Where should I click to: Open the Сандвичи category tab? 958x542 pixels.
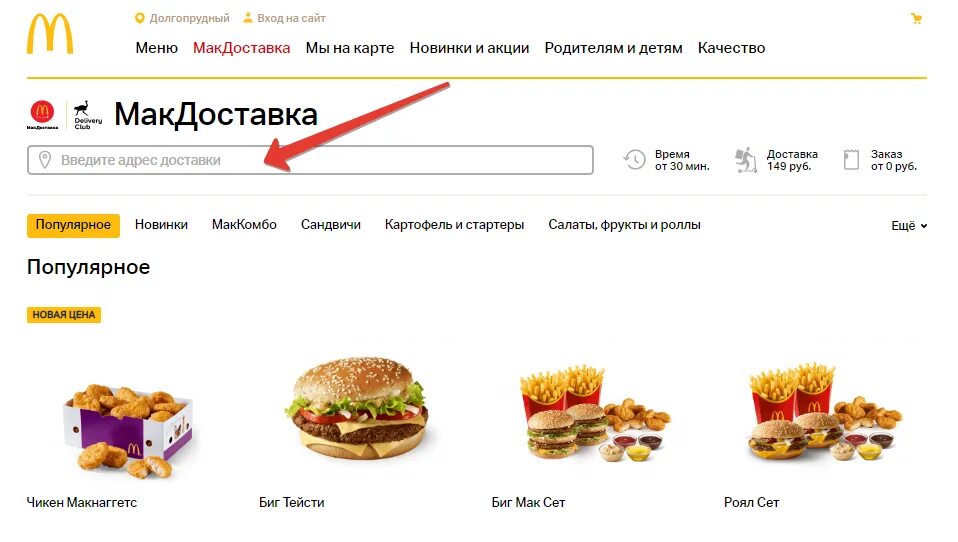pos(331,225)
